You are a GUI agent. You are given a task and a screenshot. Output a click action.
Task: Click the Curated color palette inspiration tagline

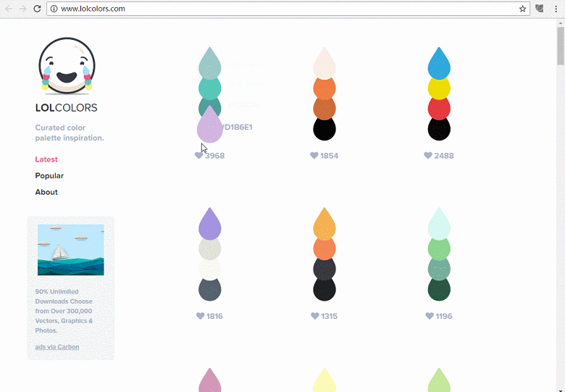click(70, 133)
